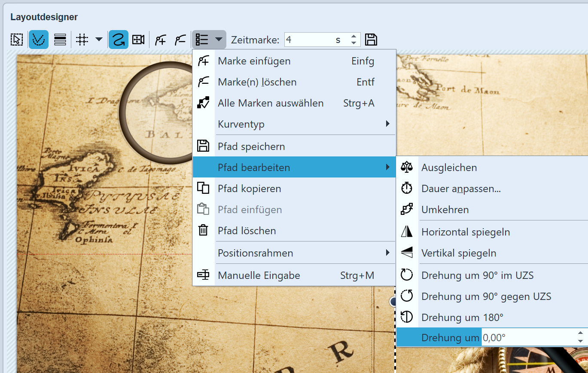Choose 'Horizontal spiegeln' from the submenu
The width and height of the screenshot is (588, 373).
[x=466, y=231]
